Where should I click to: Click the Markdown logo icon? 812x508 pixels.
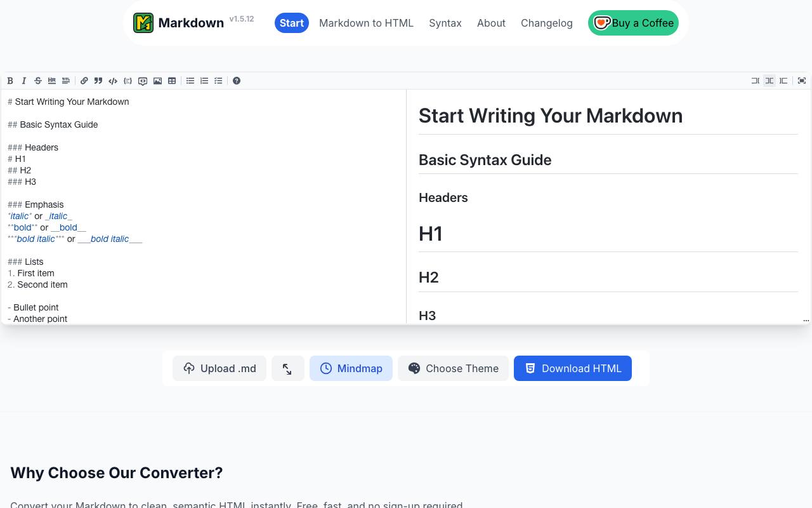[x=143, y=23]
